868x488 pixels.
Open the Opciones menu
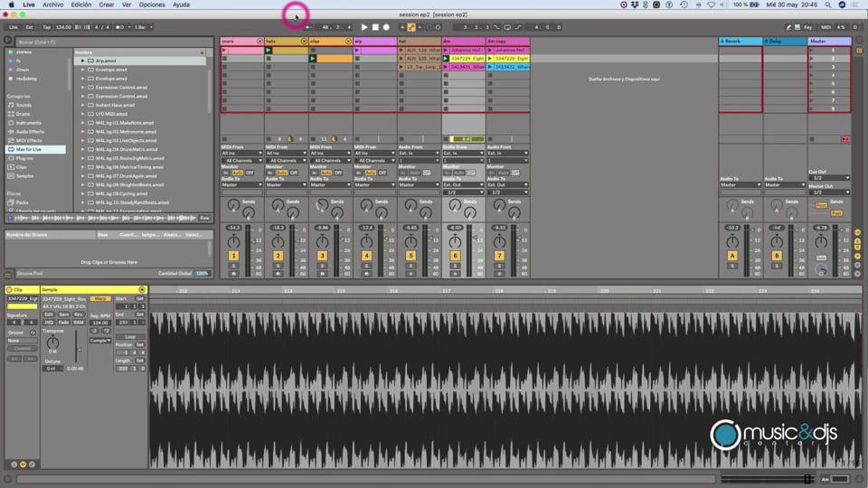click(152, 5)
